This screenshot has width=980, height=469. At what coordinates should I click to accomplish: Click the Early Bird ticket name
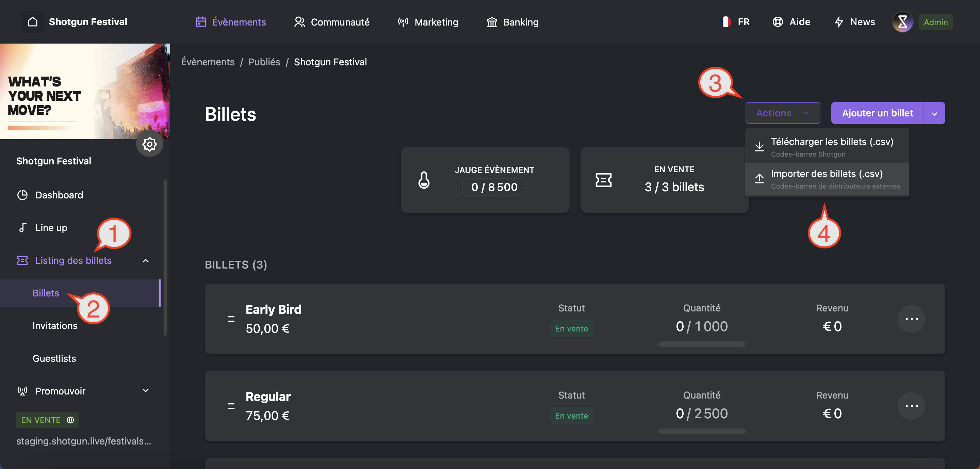pos(274,309)
